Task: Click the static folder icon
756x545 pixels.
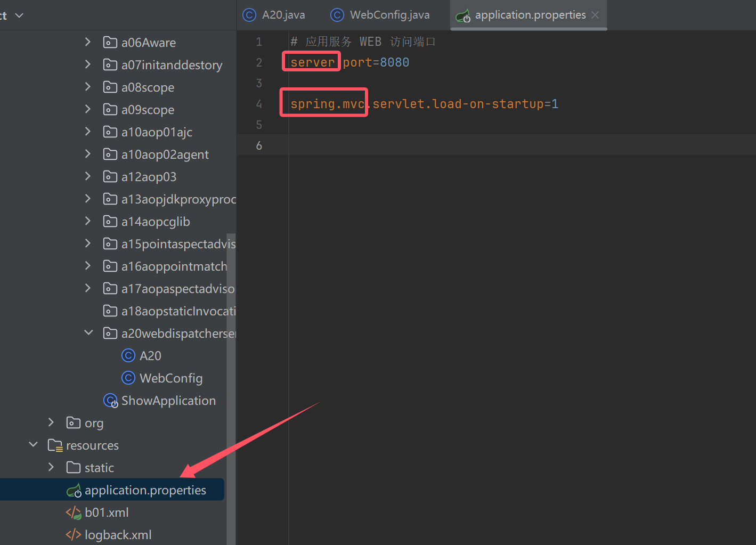Action: pos(74,467)
